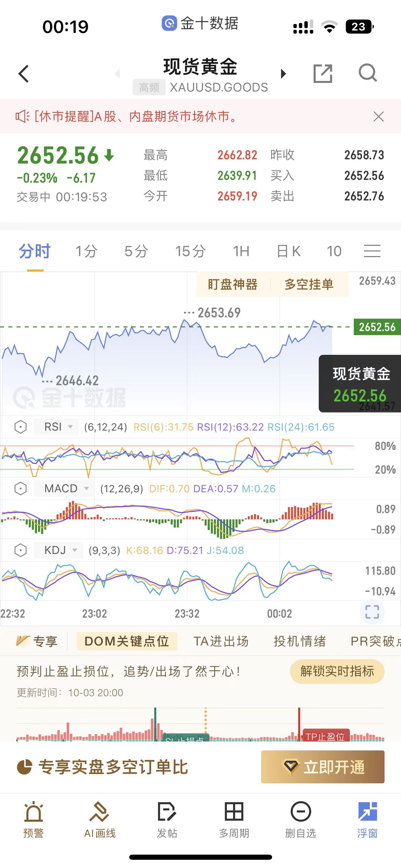Tap the chart high label 2653.69
The height and width of the screenshot is (868, 401).
tap(219, 313)
